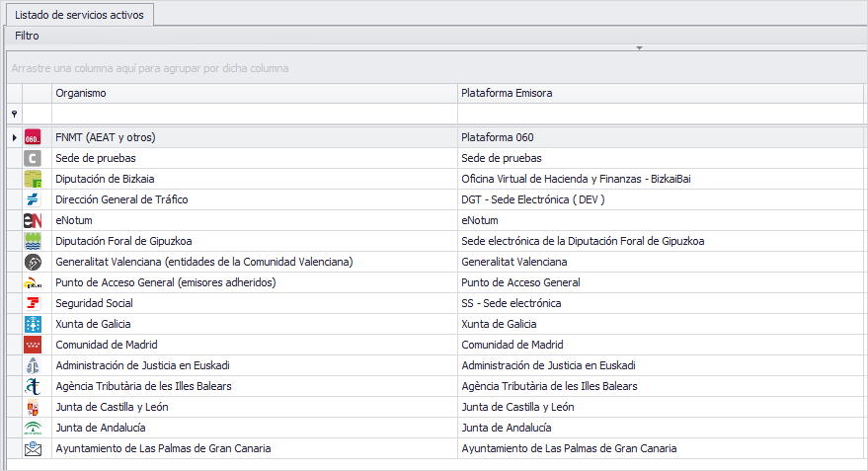This screenshot has height=471, width=868.
Task: Click the Dirección General de Tráfico icon
Action: coord(33,199)
